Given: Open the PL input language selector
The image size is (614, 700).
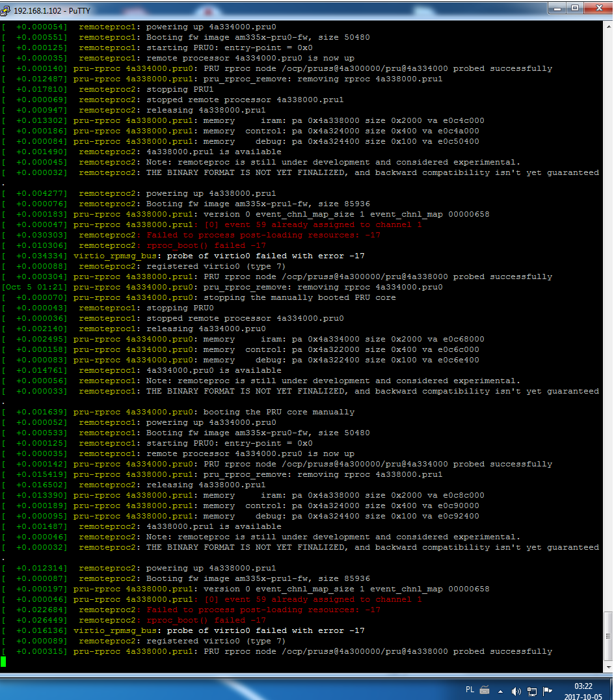Looking at the screenshot, I should (x=470, y=690).
